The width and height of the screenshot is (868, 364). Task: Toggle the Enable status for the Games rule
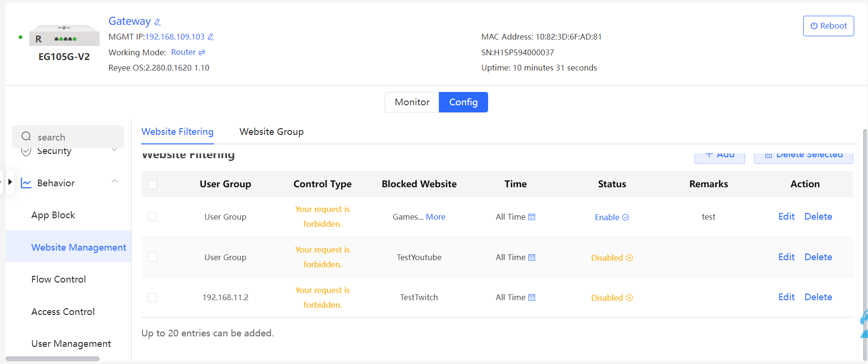(x=612, y=217)
